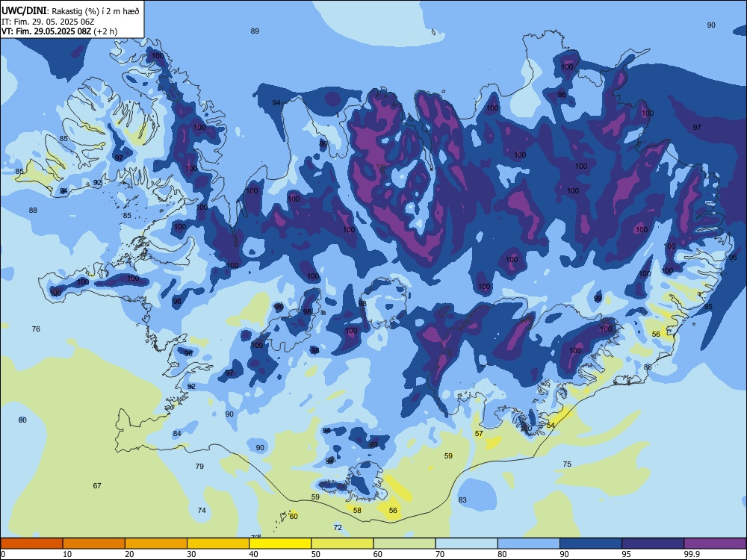The image size is (747, 560).
Task: Click the map value '88' off the Westfjords
Action: [x=33, y=210]
